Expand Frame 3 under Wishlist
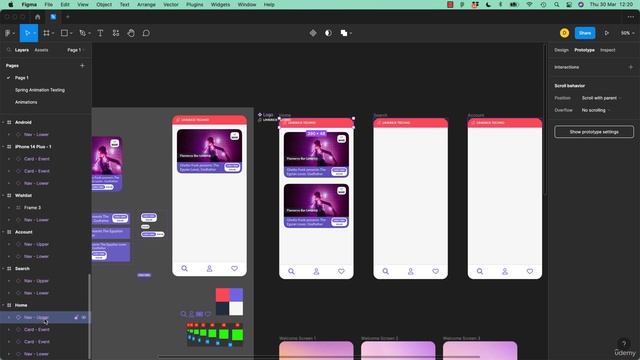This screenshot has height=360, width=640. [9, 208]
